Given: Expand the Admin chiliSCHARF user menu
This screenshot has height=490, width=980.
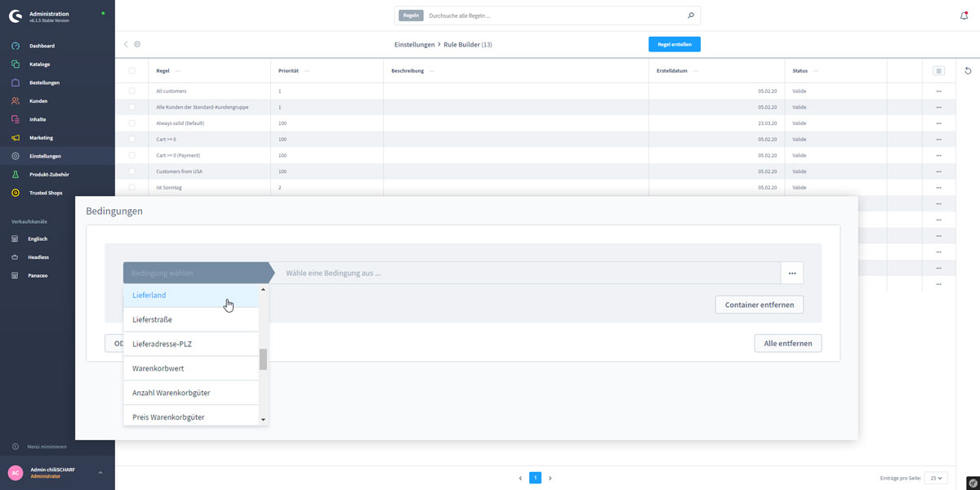Looking at the screenshot, I should point(100,473).
